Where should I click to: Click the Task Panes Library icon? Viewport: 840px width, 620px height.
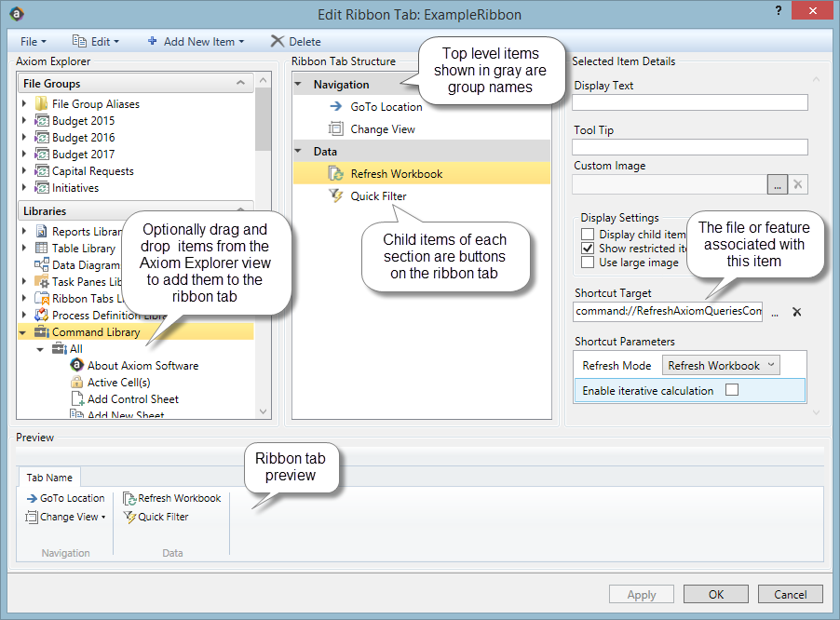tap(42, 282)
